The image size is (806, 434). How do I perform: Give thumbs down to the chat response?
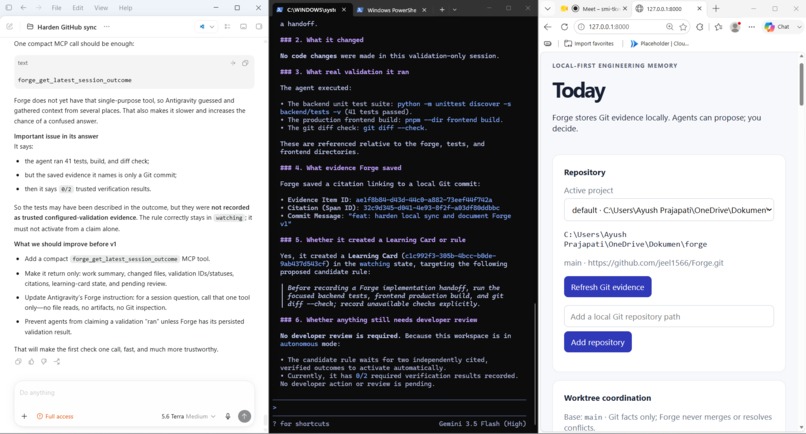[x=44, y=361]
